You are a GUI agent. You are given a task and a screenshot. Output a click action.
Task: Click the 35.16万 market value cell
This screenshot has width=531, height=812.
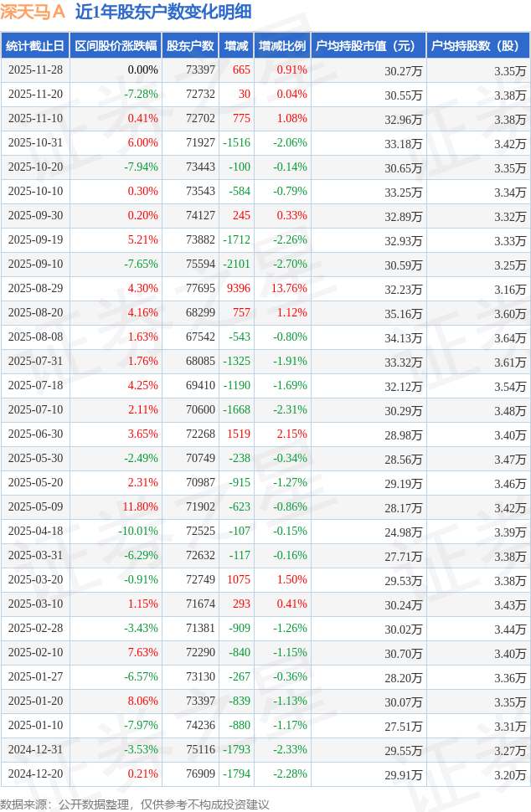click(403, 313)
